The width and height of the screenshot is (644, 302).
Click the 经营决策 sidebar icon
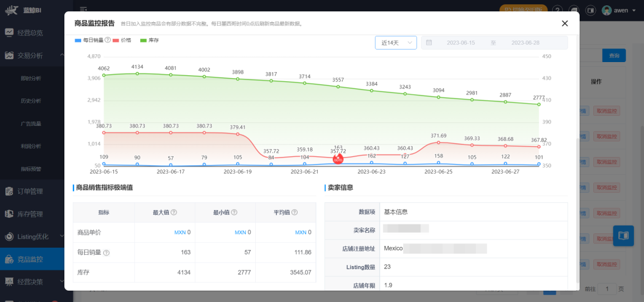point(9,282)
